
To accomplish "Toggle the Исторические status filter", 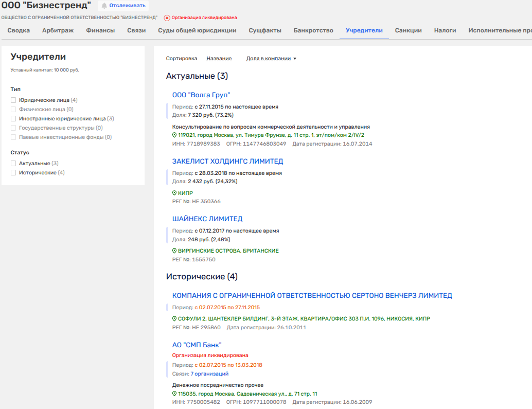I will pyautogui.click(x=13, y=173).
